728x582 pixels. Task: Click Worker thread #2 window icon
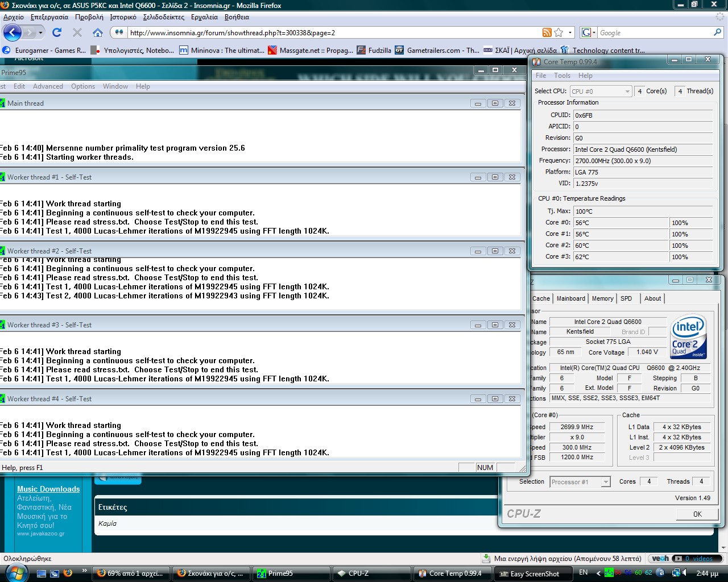pyautogui.click(x=2, y=251)
